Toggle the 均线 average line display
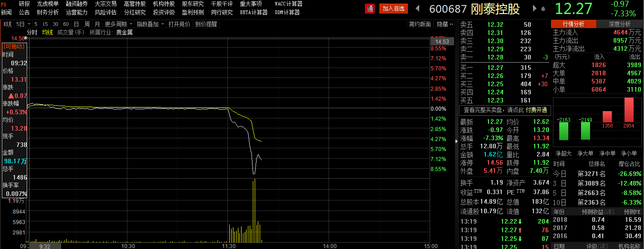The height and width of the screenshot is (249, 644). coord(47,32)
